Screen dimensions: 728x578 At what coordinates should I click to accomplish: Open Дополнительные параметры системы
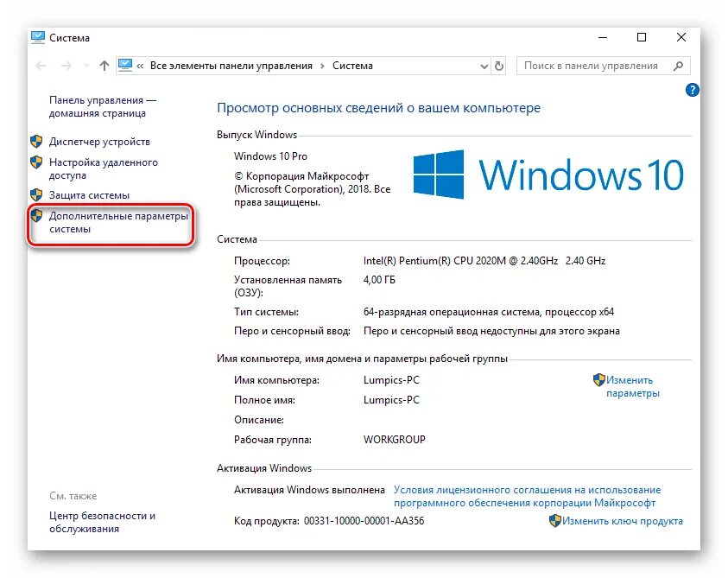[118, 223]
